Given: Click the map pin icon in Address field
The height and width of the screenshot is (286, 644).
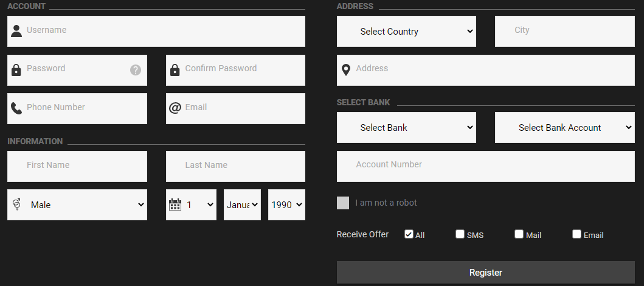Looking at the screenshot, I should coord(346,70).
